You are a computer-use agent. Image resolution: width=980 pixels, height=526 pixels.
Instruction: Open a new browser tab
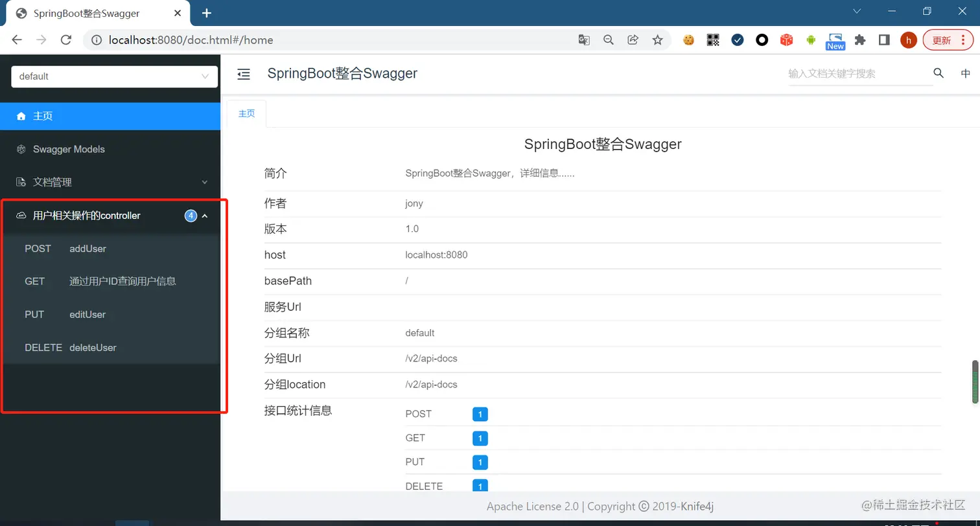coord(207,13)
